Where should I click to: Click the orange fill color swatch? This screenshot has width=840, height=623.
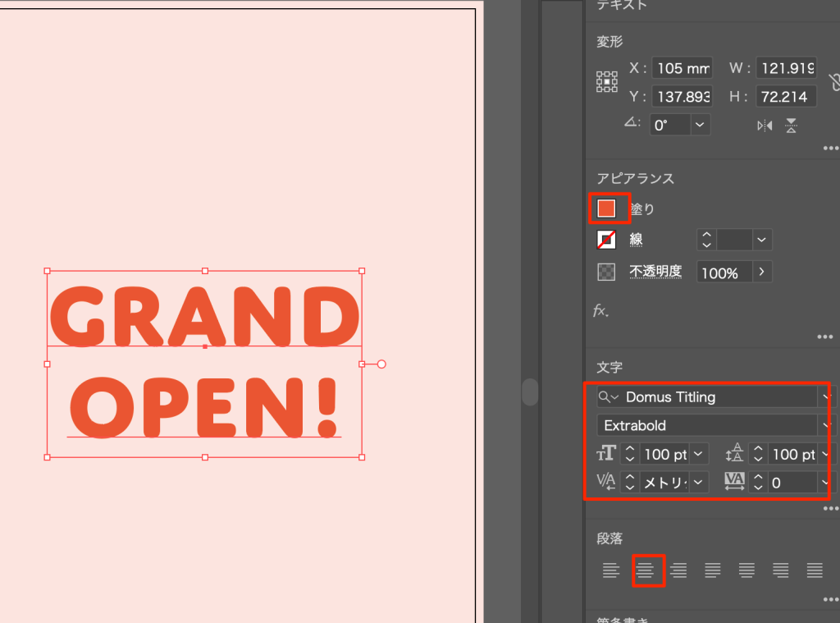click(x=606, y=208)
